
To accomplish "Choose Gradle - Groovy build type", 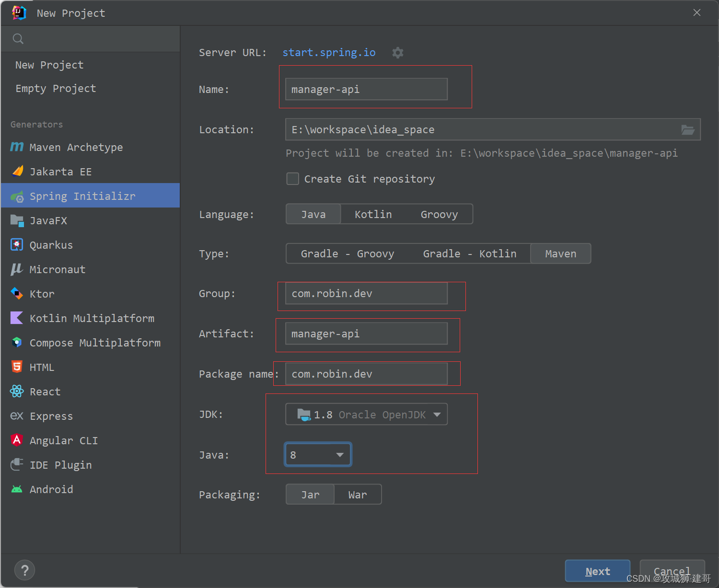I will pos(348,254).
